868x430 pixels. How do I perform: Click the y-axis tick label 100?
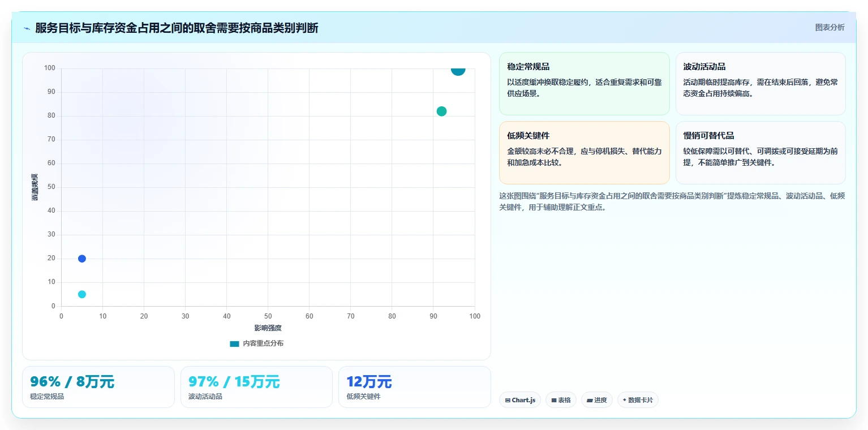50,68
